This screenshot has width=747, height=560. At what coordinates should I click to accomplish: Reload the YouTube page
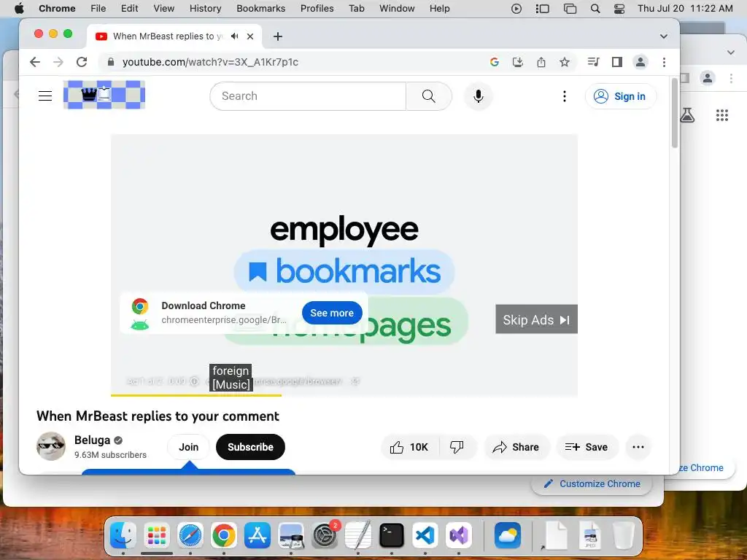coord(82,62)
